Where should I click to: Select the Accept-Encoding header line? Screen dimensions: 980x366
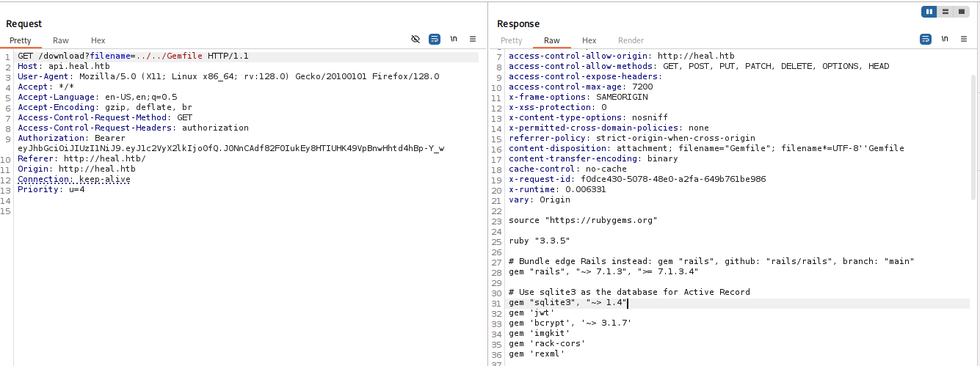click(105, 107)
